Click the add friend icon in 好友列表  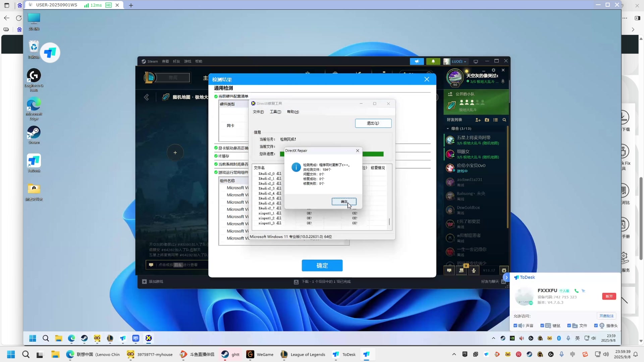point(478,120)
